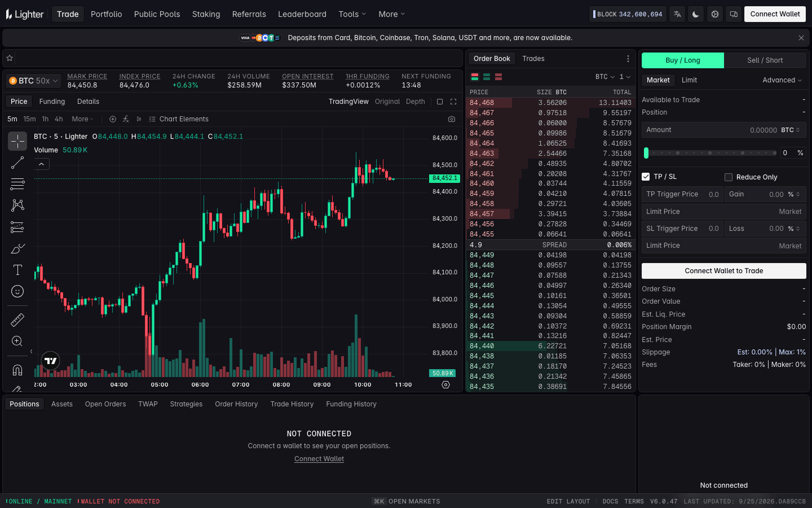Click the Connect Wallet link under Not Connected
This screenshot has height=508, width=812.
click(319, 459)
